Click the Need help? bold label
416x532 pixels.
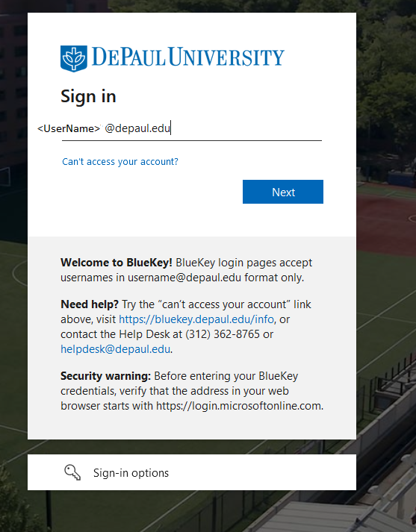click(x=90, y=304)
